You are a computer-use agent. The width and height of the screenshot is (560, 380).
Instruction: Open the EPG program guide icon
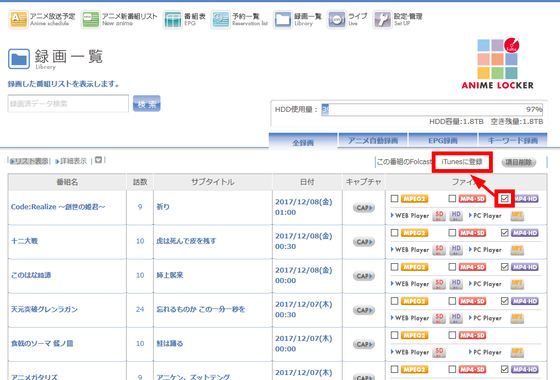click(x=173, y=19)
